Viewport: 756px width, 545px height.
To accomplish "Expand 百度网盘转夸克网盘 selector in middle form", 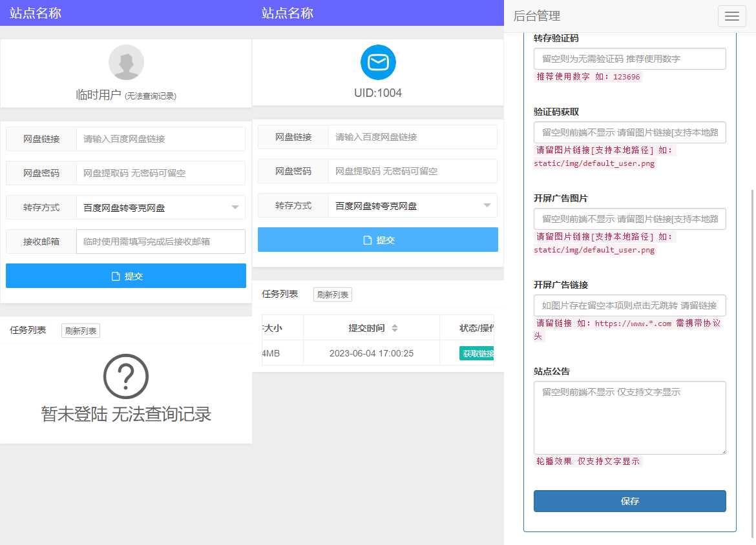I will pos(411,205).
